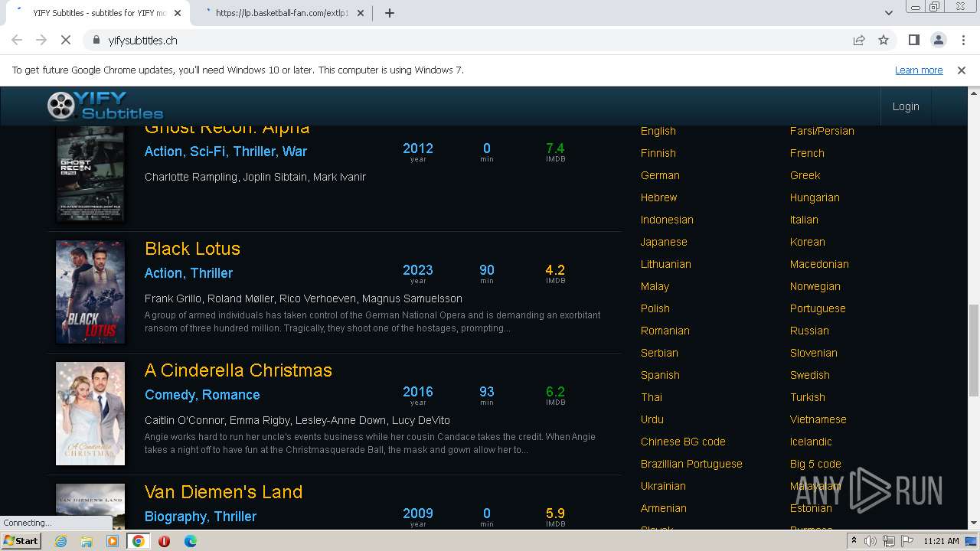This screenshot has width=980, height=551.
Task: Open a new browser tab
Action: pos(390,13)
